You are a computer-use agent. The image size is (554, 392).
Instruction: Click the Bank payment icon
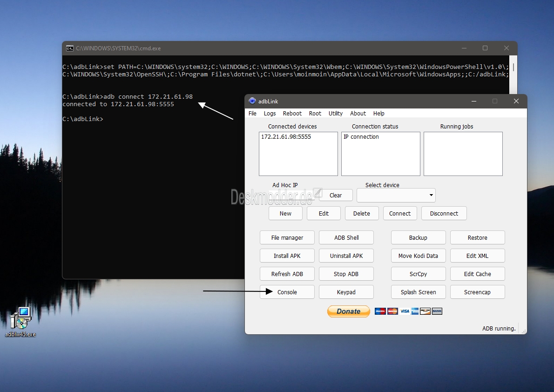pos(437,311)
